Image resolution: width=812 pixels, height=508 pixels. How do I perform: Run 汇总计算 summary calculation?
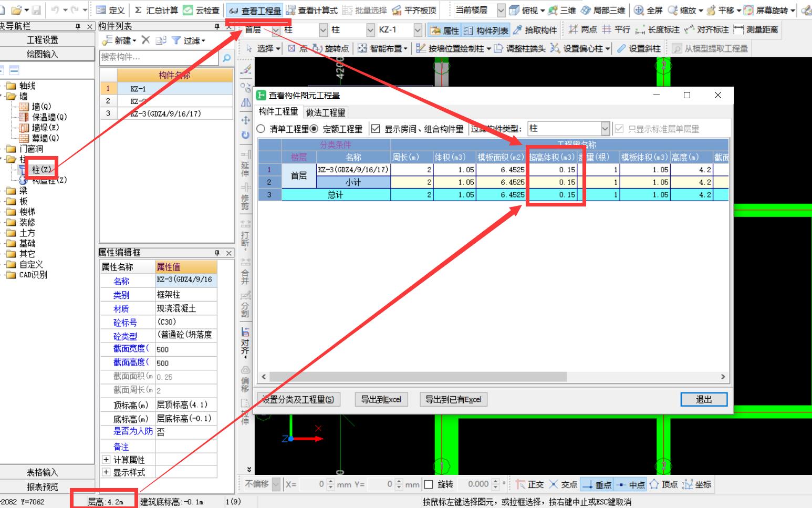point(156,10)
